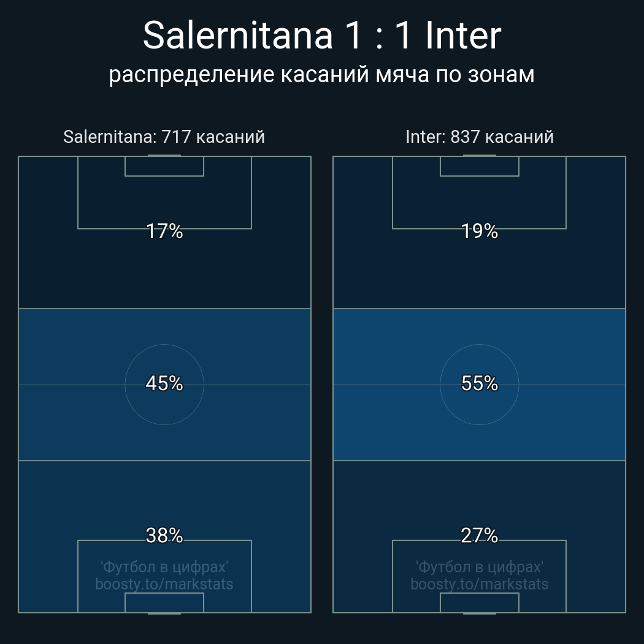Click the 38% label on Salernitana pitch
The height and width of the screenshot is (644, 644).
[x=164, y=535]
